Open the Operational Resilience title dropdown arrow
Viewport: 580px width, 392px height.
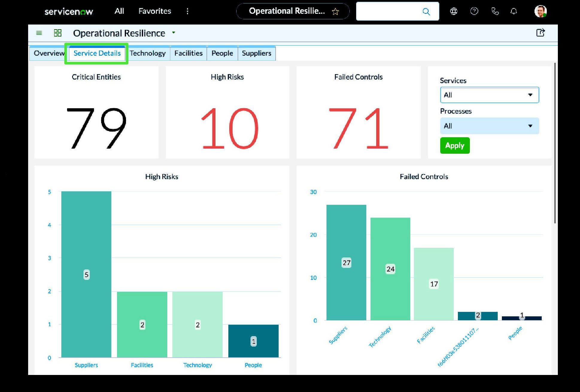tap(174, 33)
